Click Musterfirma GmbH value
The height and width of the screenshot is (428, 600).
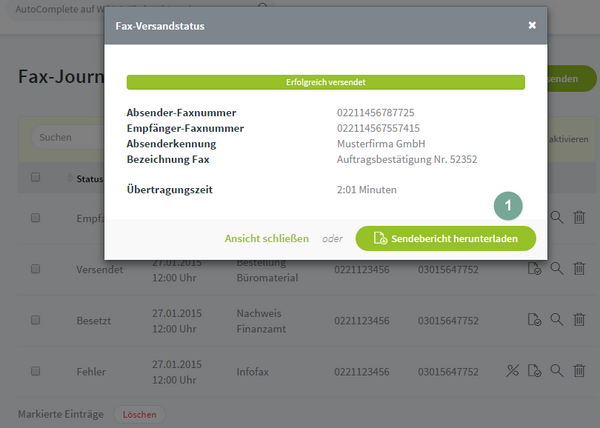click(381, 144)
